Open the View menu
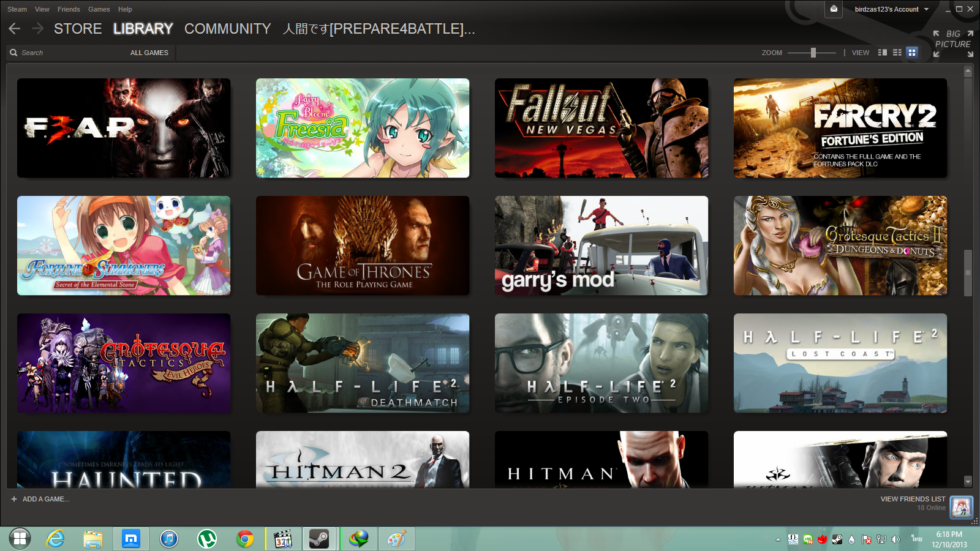 click(x=42, y=9)
